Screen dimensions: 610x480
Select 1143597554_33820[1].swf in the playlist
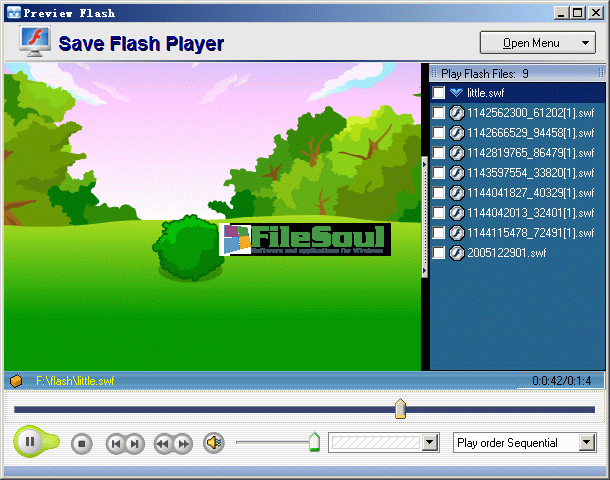pyautogui.click(x=530, y=173)
